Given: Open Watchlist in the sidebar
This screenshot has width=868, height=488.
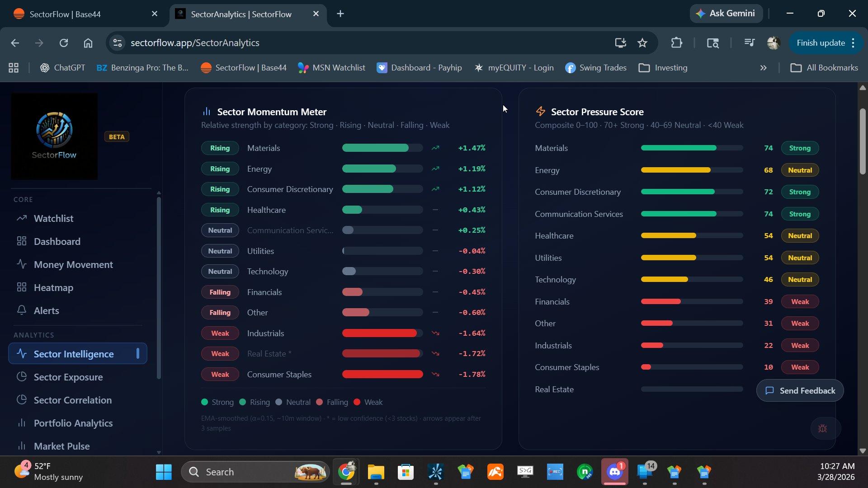Looking at the screenshot, I should tap(53, 219).
